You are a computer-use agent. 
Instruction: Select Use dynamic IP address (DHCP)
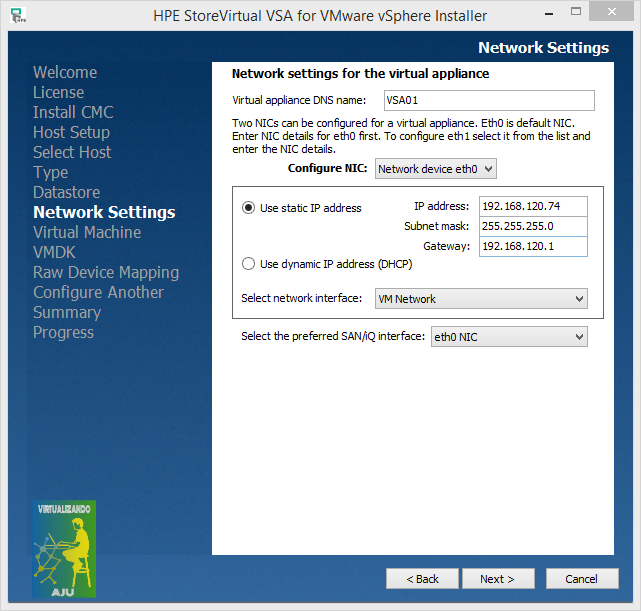(249, 264)
